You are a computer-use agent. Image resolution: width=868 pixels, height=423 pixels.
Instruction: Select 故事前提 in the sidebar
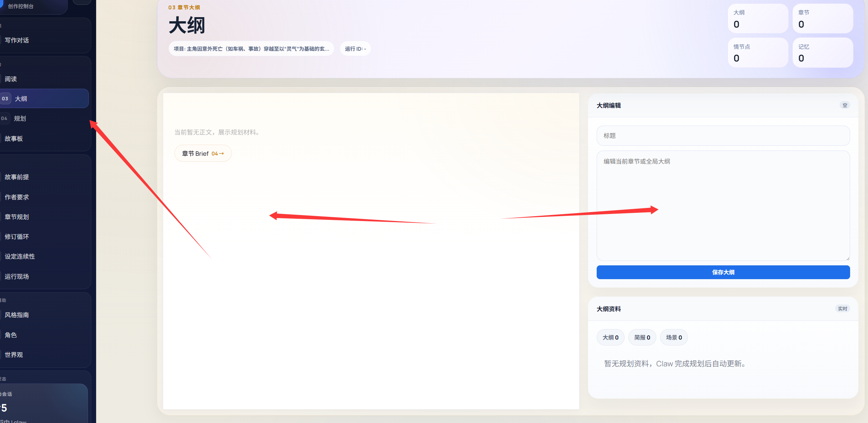[x=17, y=177]
